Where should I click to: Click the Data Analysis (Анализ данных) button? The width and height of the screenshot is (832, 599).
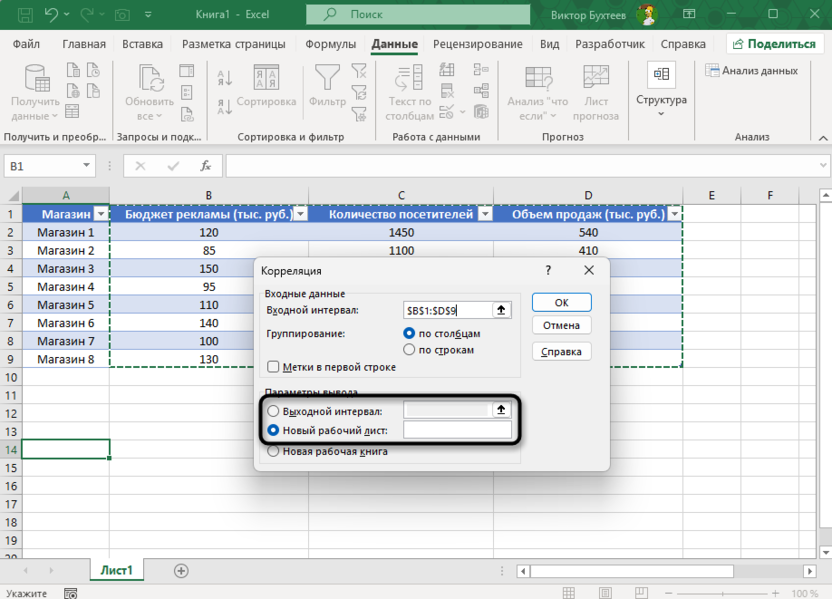coord(752,71)
